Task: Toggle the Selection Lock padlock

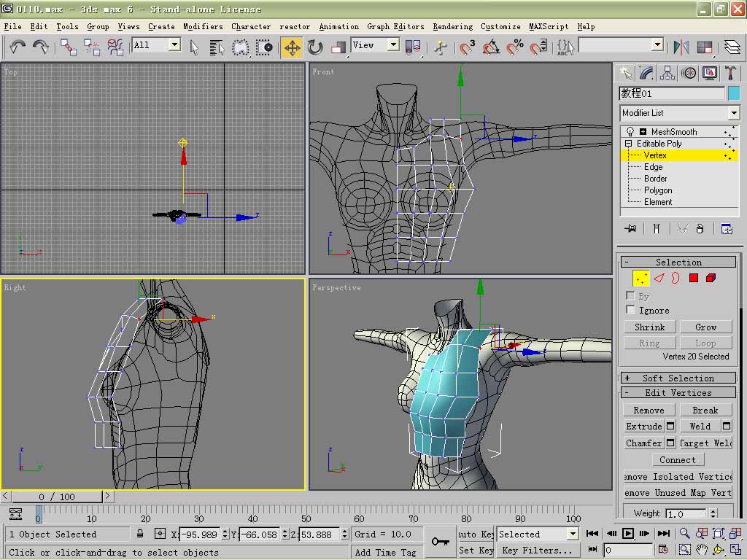Action: 140,534
